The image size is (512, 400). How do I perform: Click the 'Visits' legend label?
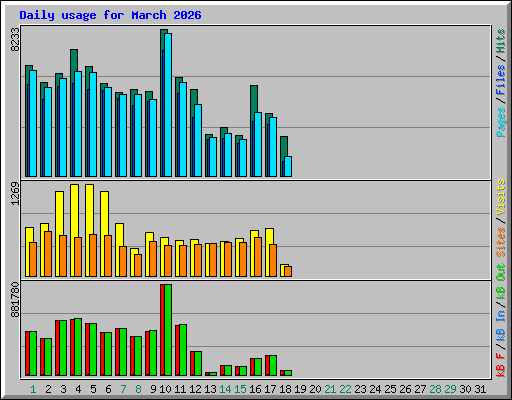point(501,198)
